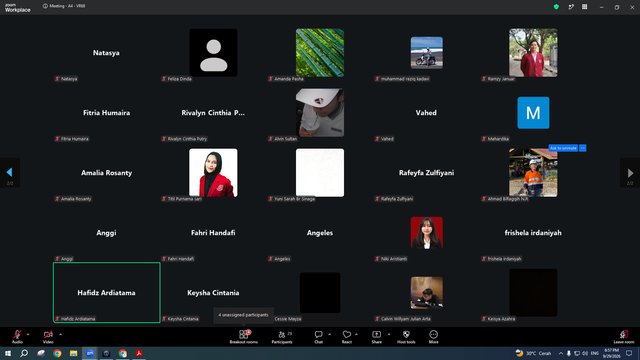Image resolution: width=640 pixels, height=360 pixels.
Task: Click the large 'Anggi' name text
Action: tap(106, 233)
